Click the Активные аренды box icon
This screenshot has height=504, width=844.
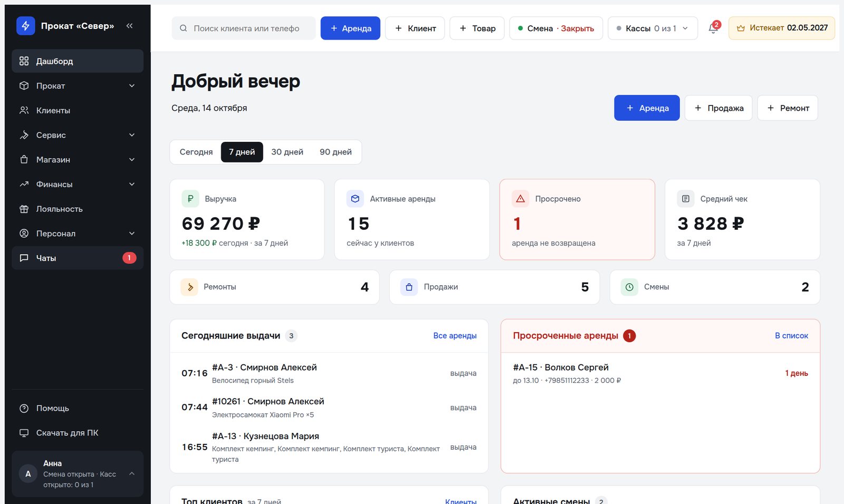point(355,199)
